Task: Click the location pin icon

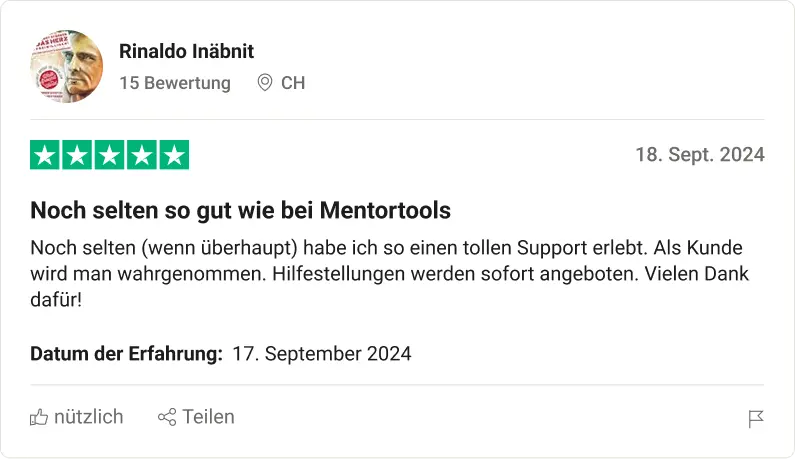Action: point(265,83)
